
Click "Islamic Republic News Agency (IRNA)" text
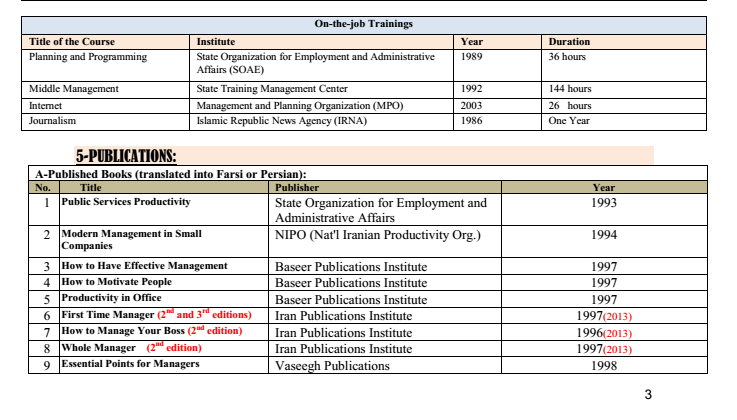point(283,121)
